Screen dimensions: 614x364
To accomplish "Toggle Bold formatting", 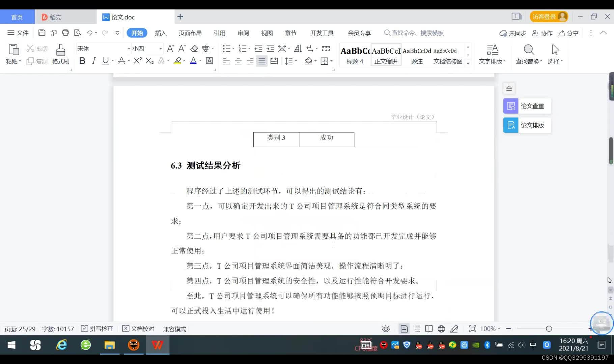I will point(82,61).
